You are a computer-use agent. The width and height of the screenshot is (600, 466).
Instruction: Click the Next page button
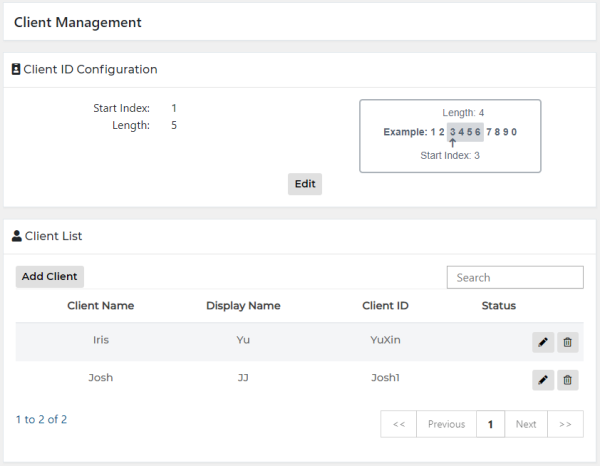pyautogui.click(x=526, y=424)
